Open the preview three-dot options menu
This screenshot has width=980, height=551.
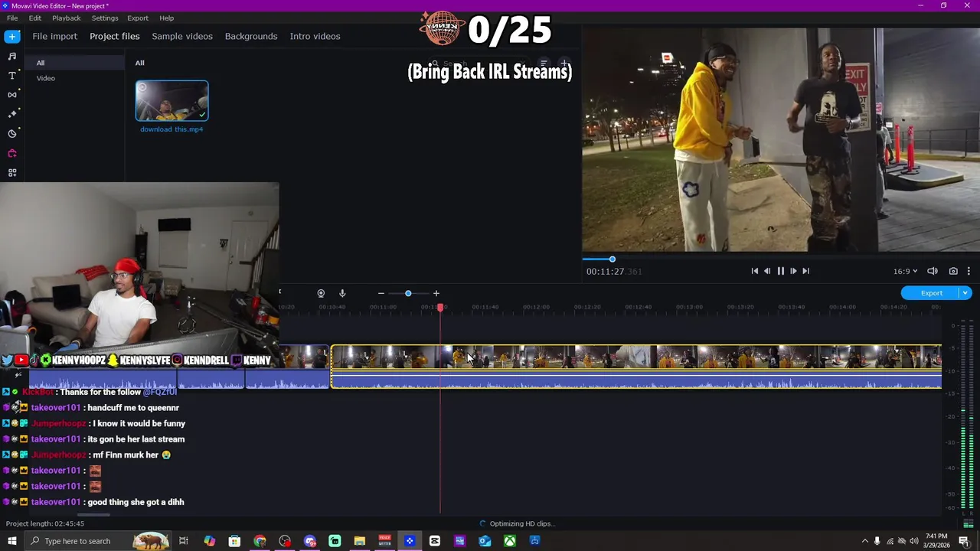[x=969, y=271]
